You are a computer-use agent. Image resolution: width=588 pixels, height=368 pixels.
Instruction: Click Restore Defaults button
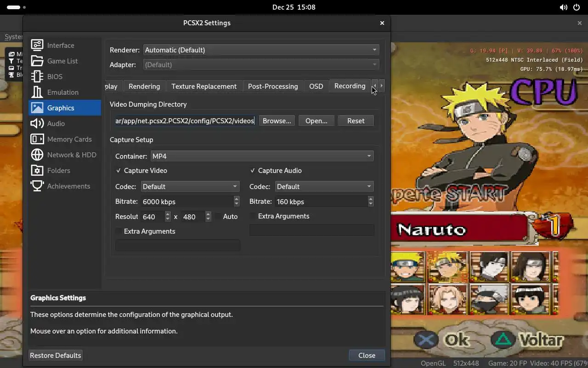coord(56,355)
